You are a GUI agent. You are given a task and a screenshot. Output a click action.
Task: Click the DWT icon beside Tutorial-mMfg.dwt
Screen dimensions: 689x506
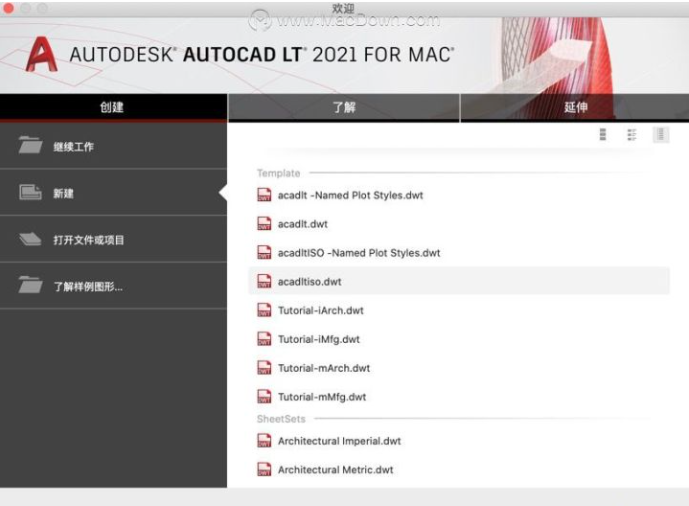(264, 397)
